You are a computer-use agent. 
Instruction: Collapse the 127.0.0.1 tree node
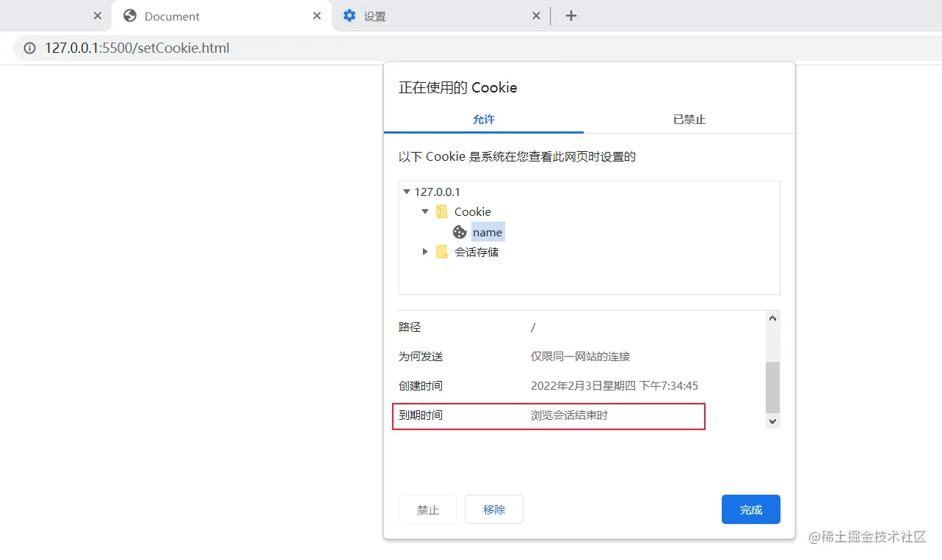point(406,192)
